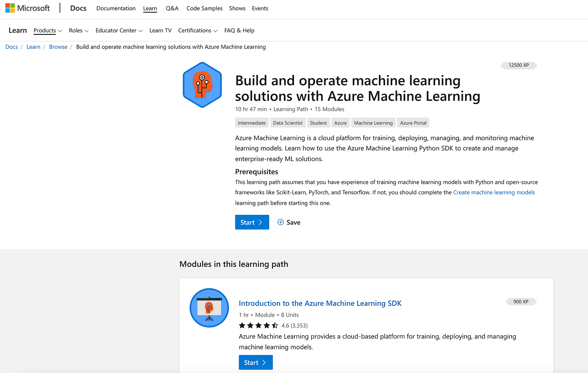Open Learn TV
The height and width of the screenshot is (373, 588).
160,31
